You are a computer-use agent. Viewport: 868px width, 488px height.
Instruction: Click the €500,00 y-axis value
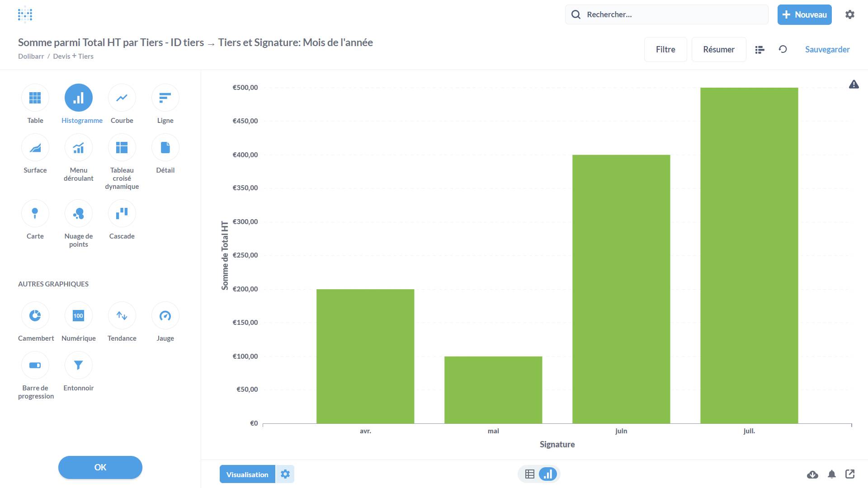(x=245, y=88)
